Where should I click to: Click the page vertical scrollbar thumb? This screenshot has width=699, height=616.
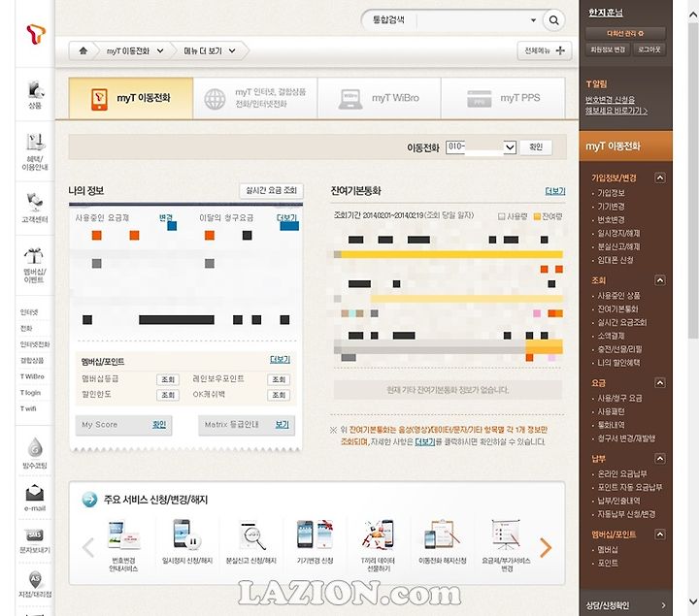click(x=693, y=178)
